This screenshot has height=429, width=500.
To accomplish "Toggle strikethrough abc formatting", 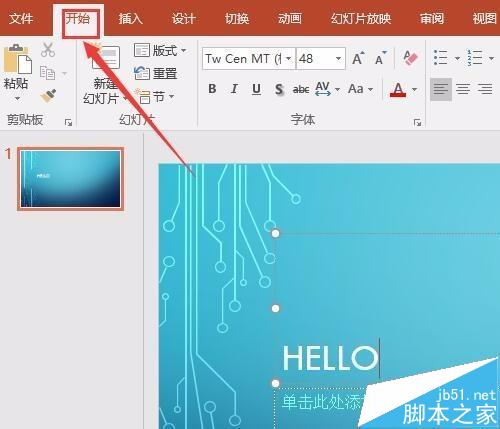I will pyautogui.click(x=301, y=89).
